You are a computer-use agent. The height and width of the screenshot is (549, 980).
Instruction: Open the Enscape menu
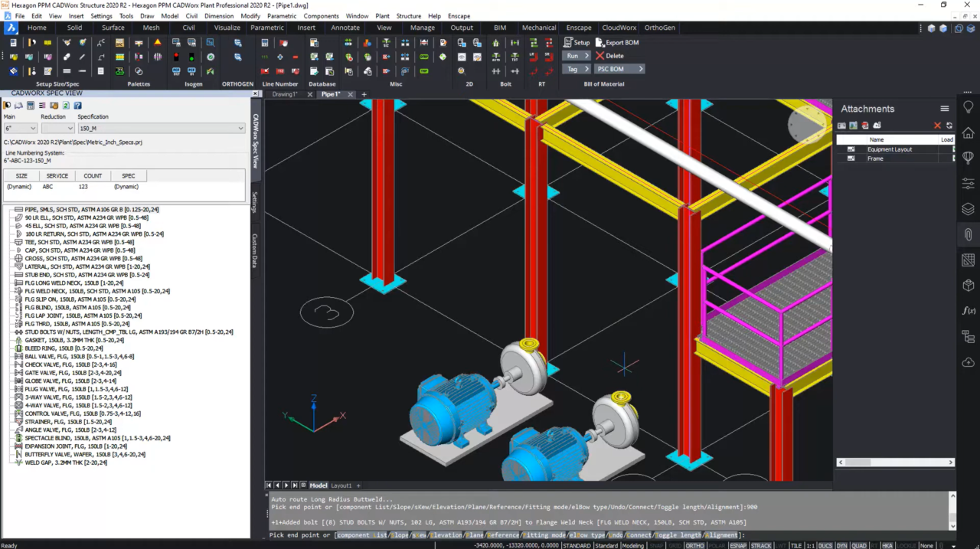(x=459, y=16)
